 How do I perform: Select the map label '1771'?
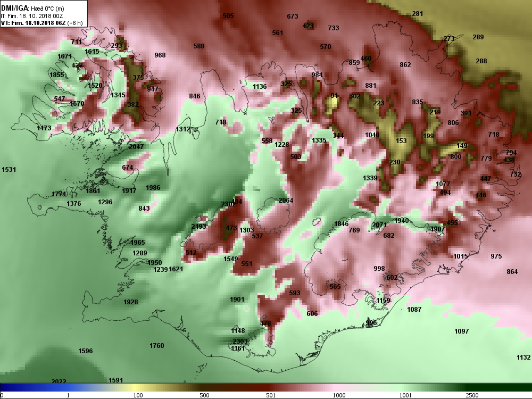[59, 194]
